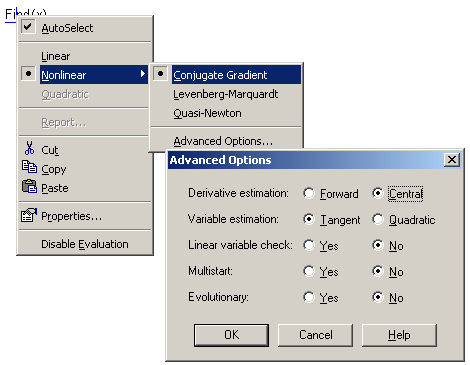The height and width of the screenshot is (365, 470).
Task: Click the Cut scissors icon
Action: (29, 148)
